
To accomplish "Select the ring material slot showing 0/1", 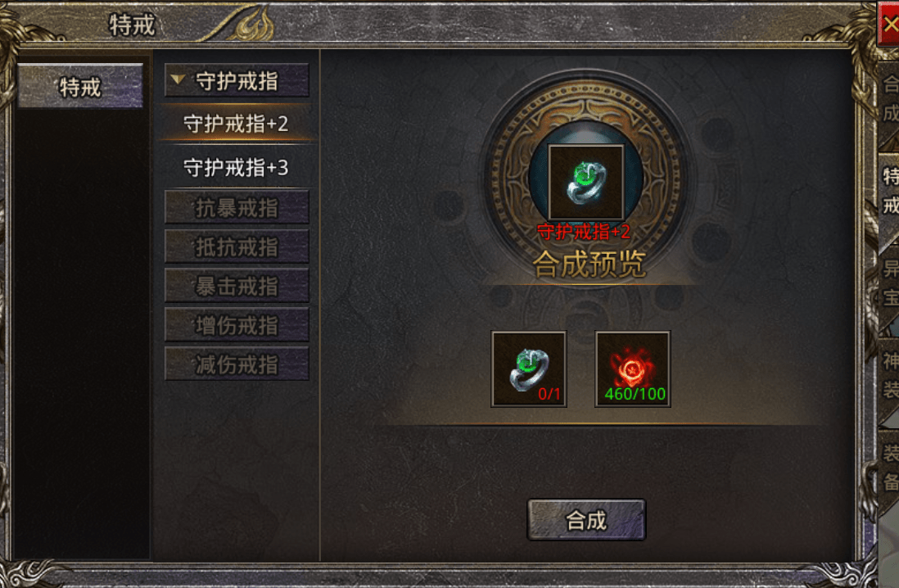I will [529, 369].
